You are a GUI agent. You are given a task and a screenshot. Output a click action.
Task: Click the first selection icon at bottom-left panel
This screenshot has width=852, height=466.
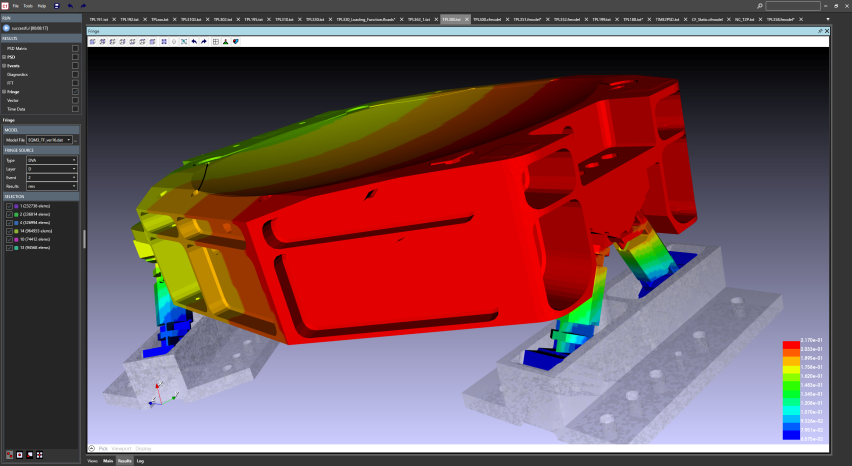click(x=10, y=454)
